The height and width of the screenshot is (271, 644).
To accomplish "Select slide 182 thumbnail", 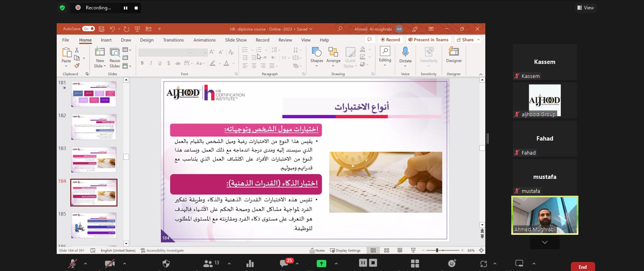I will (94, 127).
